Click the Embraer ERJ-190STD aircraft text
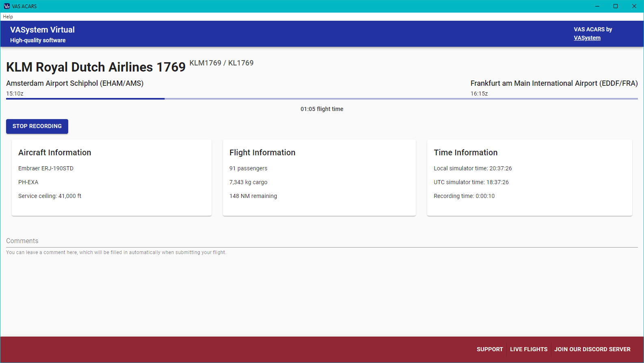The height and width of the screenshot is (363, 644). [x=46, y=168]
